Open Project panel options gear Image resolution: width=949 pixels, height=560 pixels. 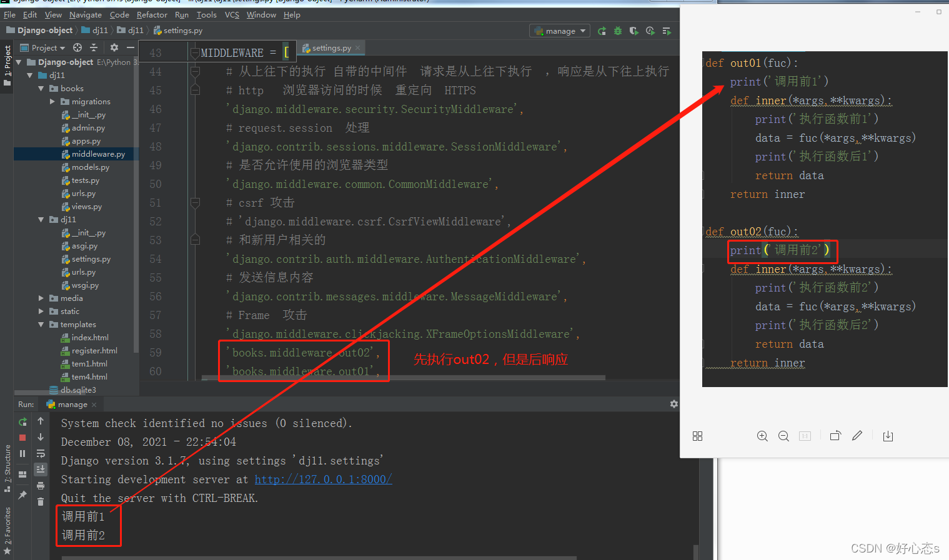[x=114, y=47]
